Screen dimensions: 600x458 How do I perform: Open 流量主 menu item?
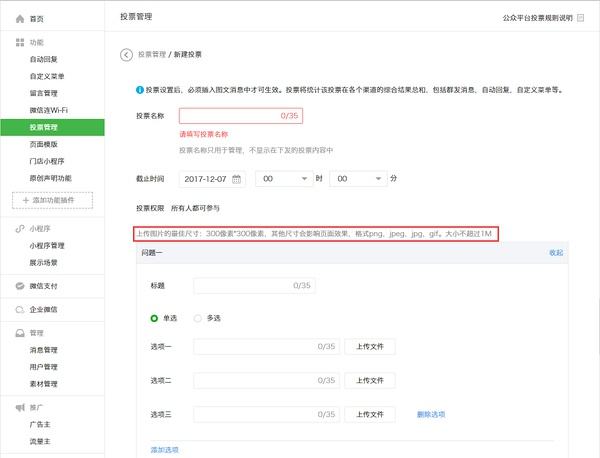pyautogui.click(x=40, y=441)
